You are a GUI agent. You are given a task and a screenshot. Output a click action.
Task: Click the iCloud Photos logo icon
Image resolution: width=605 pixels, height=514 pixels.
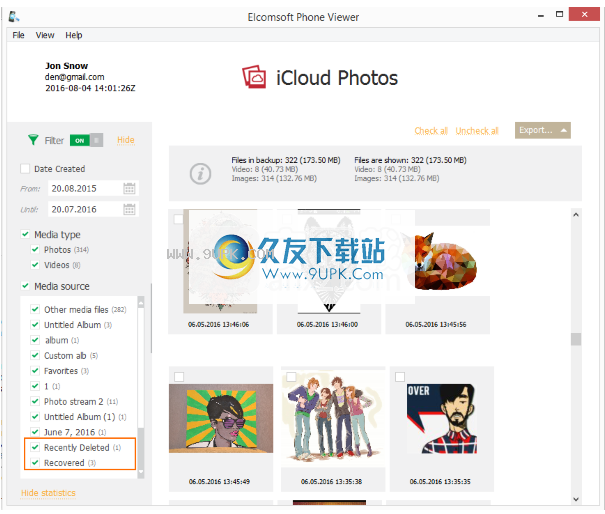(x=254, y=77)
